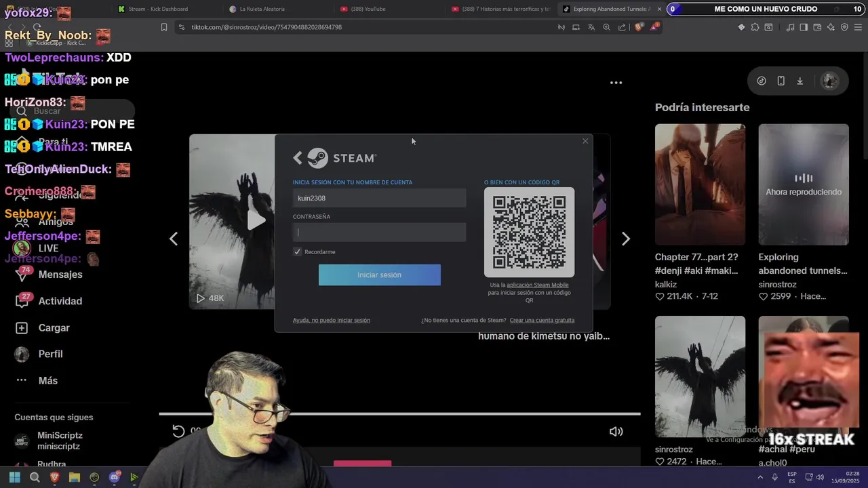Viewport: 868px width, 488px height.
Task: Open the three-dots options menu above video
Action: [x=616, y=83]
